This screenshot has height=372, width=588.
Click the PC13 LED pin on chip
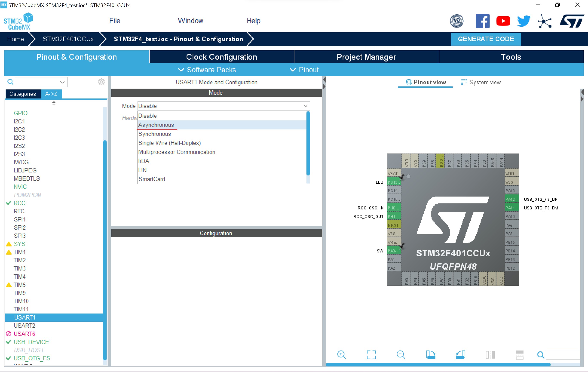394,182
